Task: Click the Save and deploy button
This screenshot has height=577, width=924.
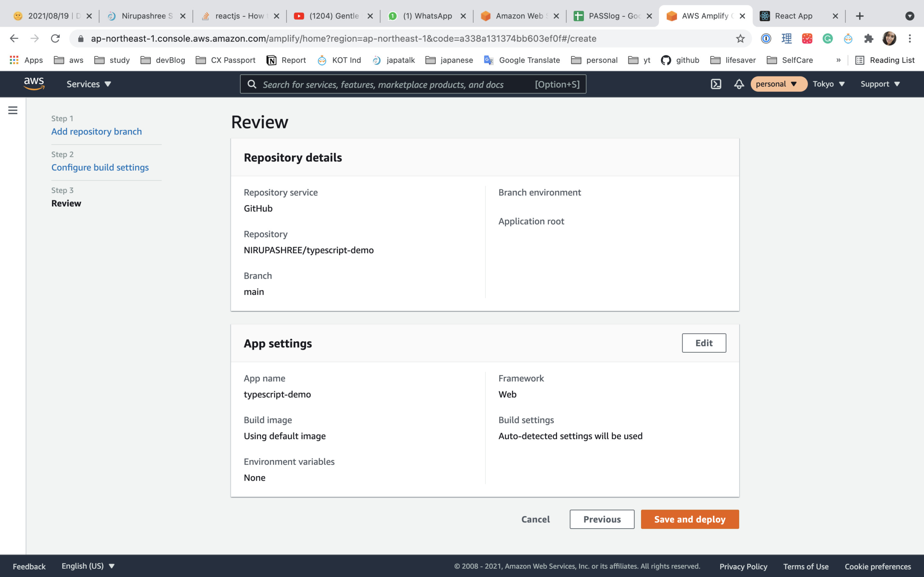Action: [689, 519]
